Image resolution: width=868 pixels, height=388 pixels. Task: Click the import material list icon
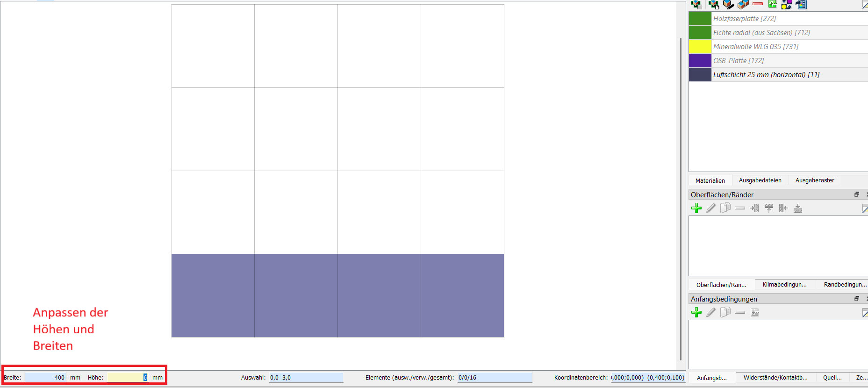pyautogui.click(x=801, y=5)
